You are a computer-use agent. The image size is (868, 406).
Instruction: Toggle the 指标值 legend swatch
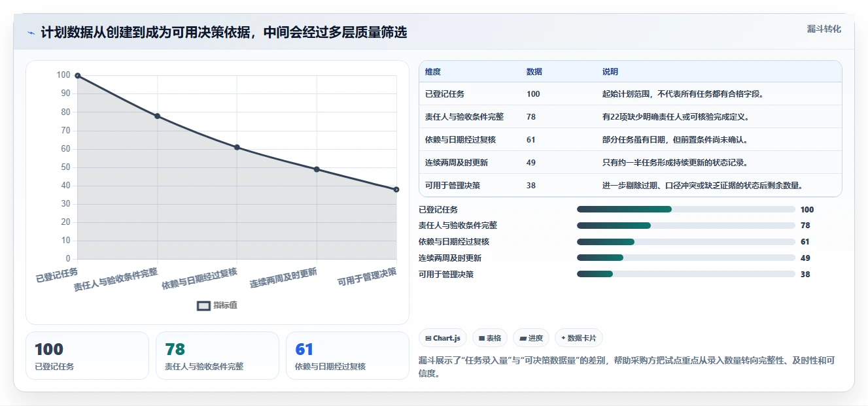pyautogui.click(x=204, y=305)
